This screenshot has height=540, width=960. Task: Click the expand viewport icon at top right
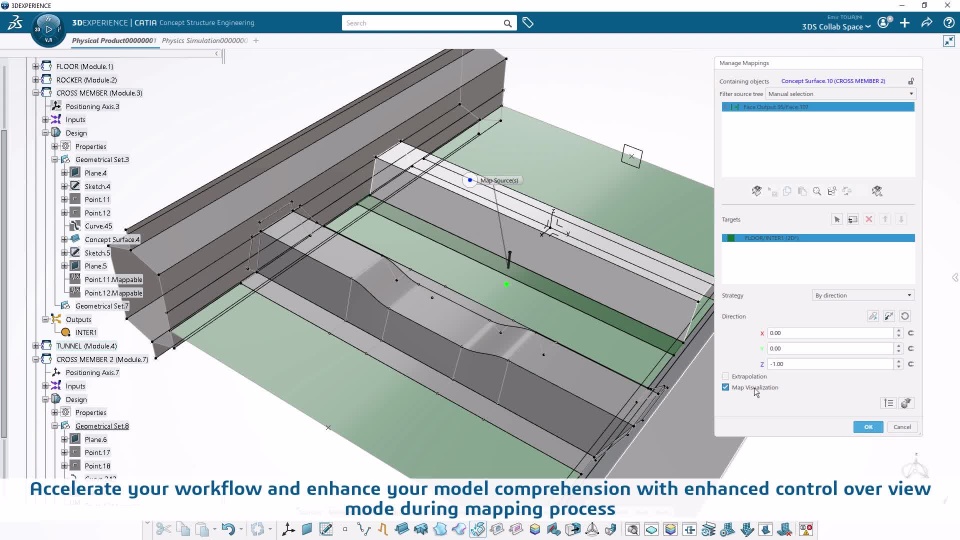(x=949, y=41)
